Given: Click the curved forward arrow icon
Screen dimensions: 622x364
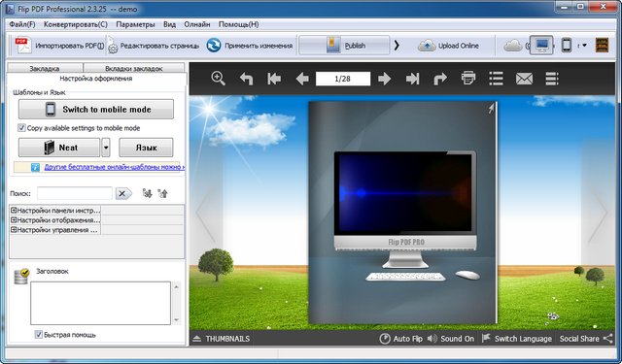Looking at the screenshot, I should pyautogui.click(x=440, y=79).
